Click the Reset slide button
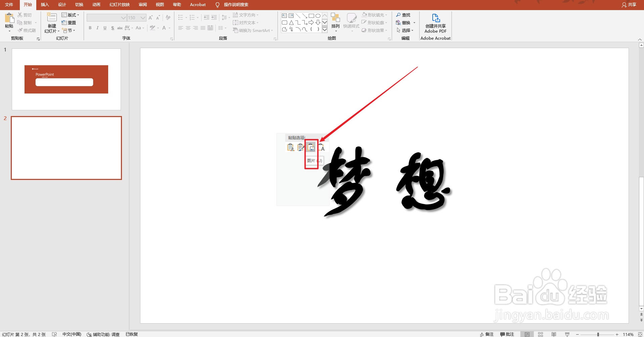 (69, 23)
